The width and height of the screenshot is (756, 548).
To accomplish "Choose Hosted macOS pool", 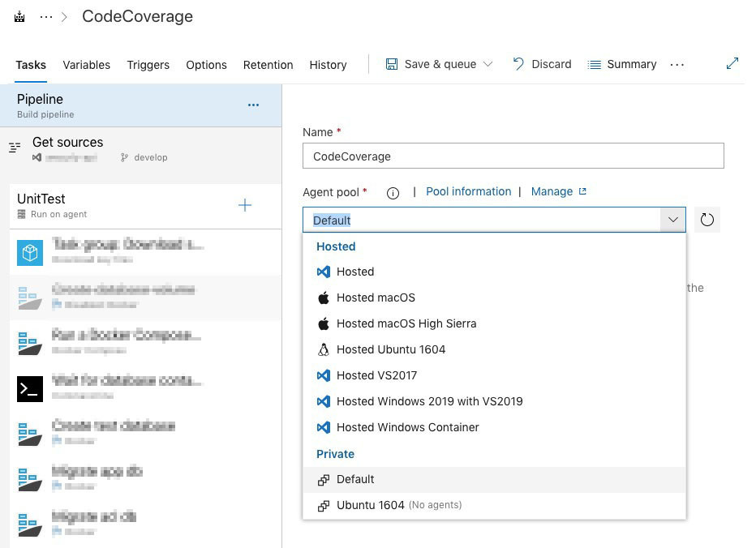I will click(x=494, y=298).
